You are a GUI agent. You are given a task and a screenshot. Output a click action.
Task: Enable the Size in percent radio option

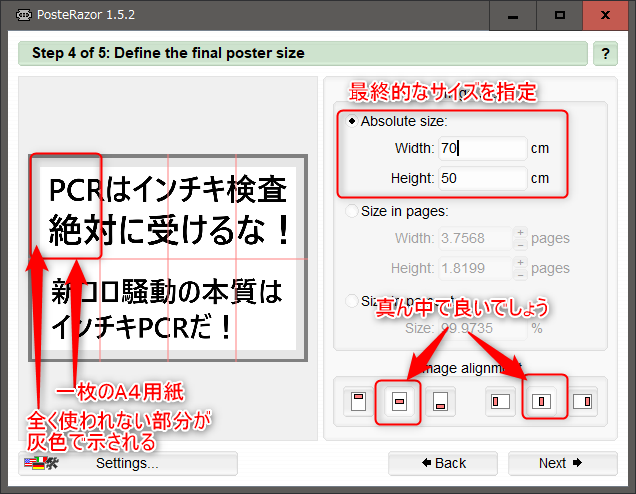352,300
